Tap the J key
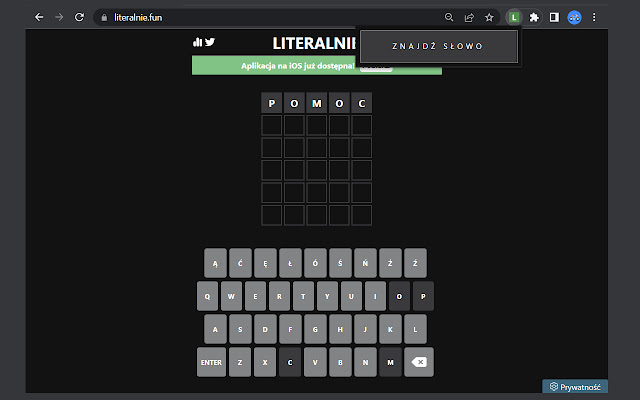Screen dimensions: 640x400 click(365, 329)
